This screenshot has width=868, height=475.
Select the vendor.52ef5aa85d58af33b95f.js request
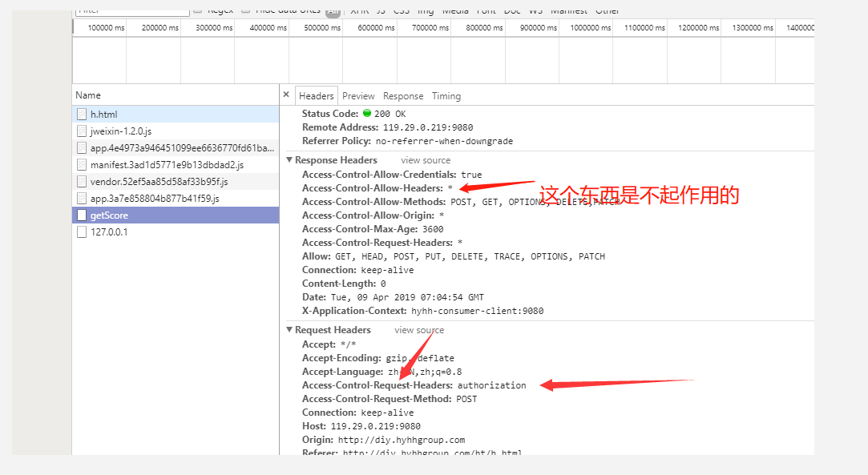click(176, 181)
